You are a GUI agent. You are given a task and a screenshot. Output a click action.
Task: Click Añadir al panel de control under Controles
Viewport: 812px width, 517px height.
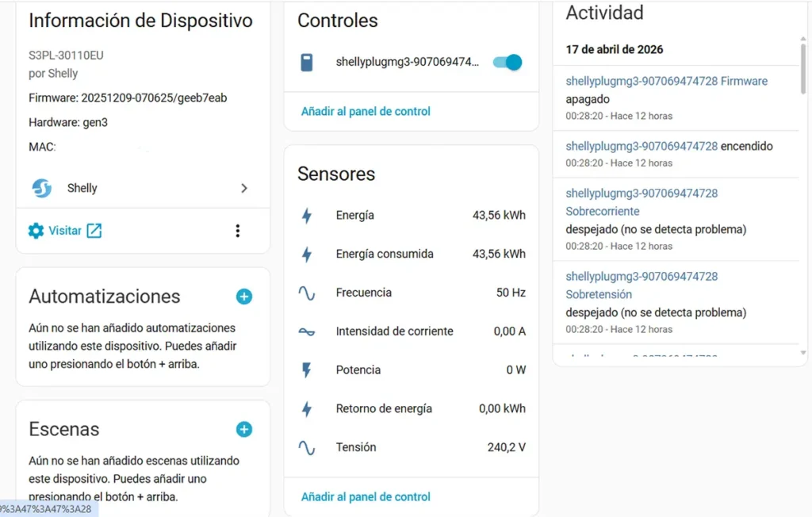[x=366, y=112]
